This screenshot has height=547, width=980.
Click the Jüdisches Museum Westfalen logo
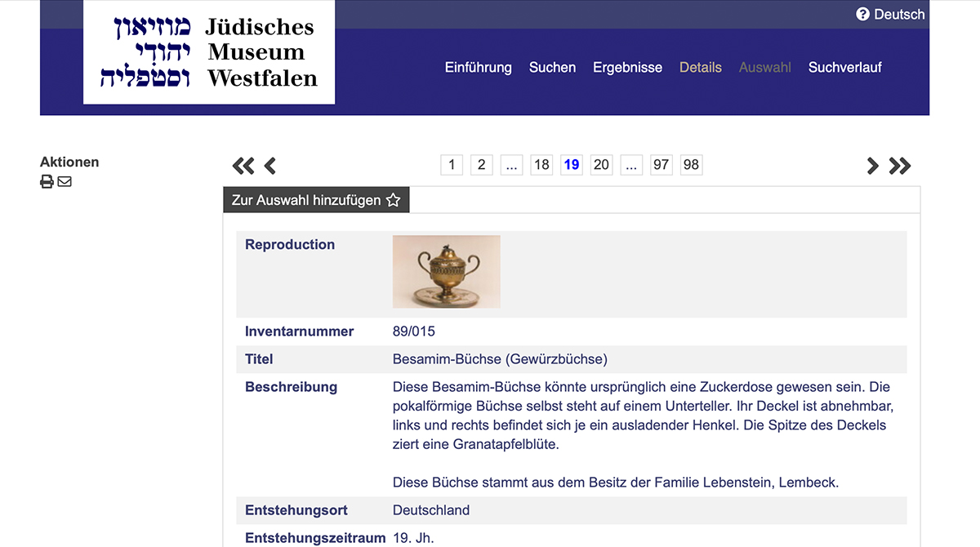point(209,52)
